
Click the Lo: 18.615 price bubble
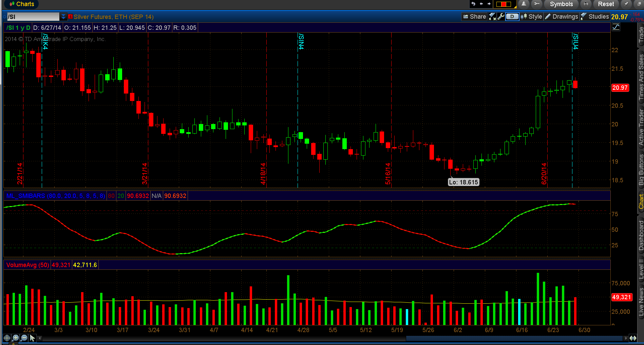(463, 182)
